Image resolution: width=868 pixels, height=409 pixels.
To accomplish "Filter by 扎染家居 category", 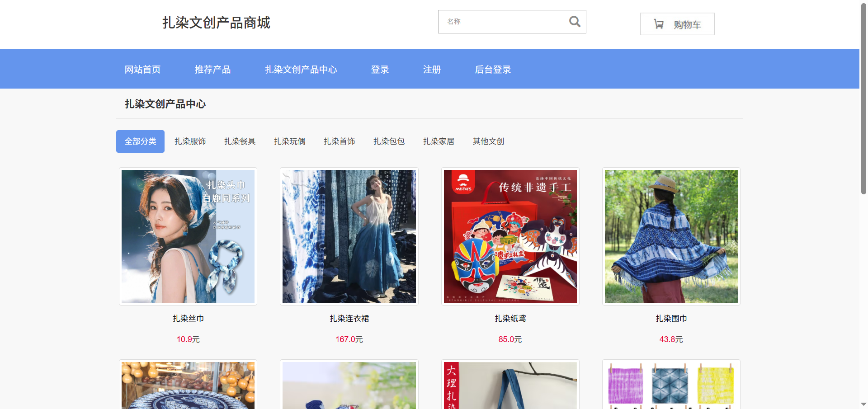I will pyautogui.click(x=439, y=141).
